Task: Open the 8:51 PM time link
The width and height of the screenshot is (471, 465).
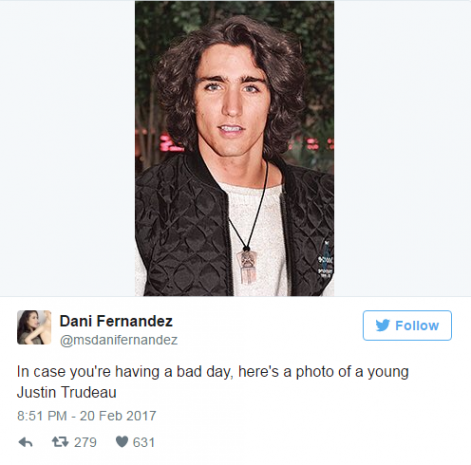Action: pyautogui.click(x=42, y=416)
